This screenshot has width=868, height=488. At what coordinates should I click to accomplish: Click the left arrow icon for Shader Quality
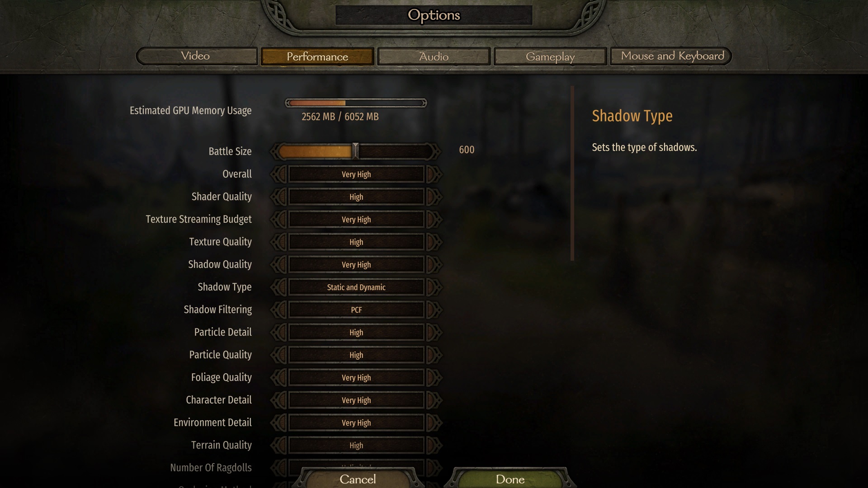(278, 197)
